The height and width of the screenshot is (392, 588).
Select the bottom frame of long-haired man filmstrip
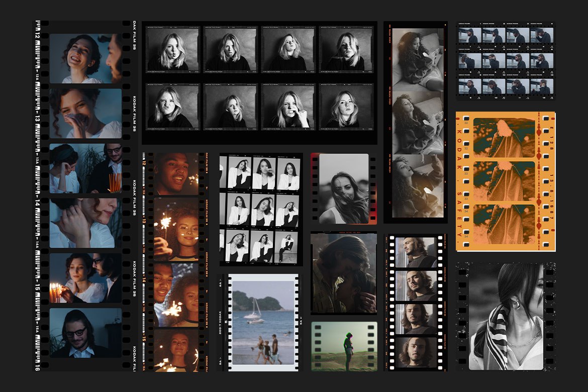416,352
